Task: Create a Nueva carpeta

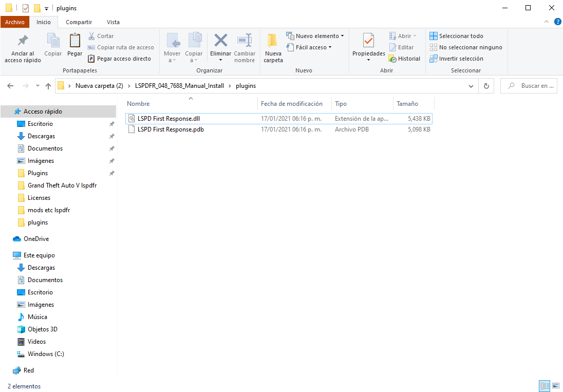Action: pos(273,48)
